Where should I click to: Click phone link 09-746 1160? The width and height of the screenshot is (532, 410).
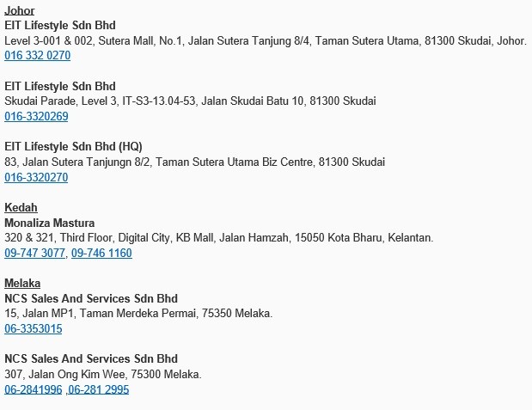click(101, 253)
